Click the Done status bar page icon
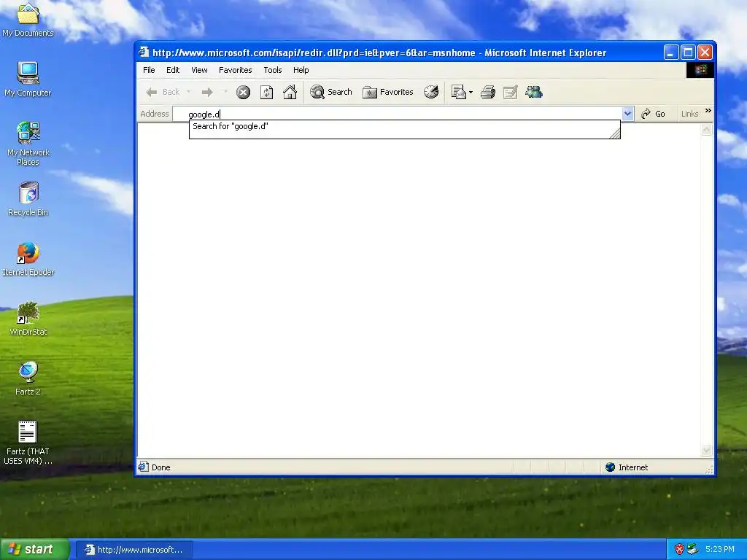This screenshot has width=747, height=560. [144, 467]
